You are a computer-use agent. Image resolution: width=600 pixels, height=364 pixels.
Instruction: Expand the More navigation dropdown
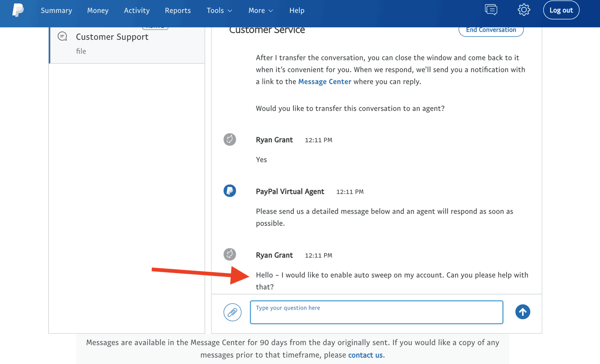tap(260, 10)
